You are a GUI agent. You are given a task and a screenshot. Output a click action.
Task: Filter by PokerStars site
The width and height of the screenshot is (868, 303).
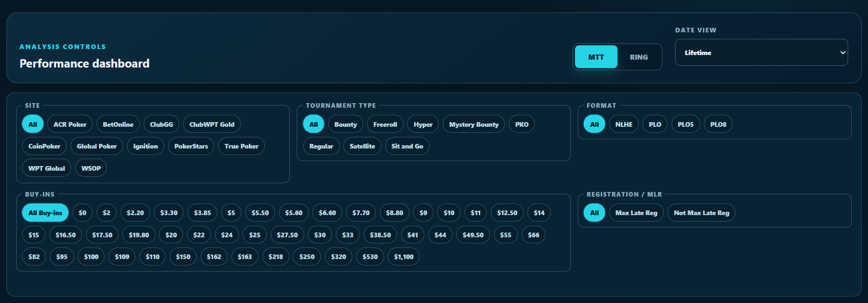pyautogui.click(x=191, y=146)
